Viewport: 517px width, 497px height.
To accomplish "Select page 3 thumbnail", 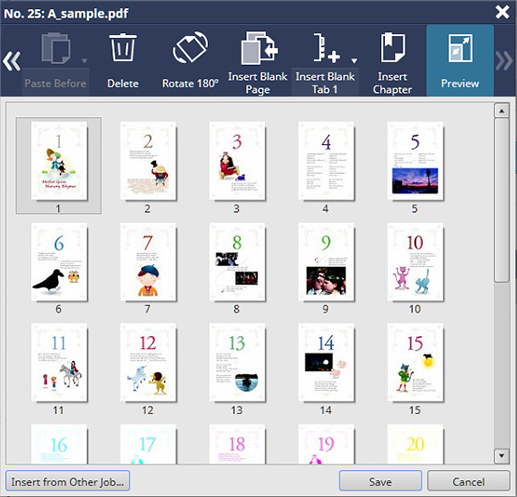I will pos(237,161).
